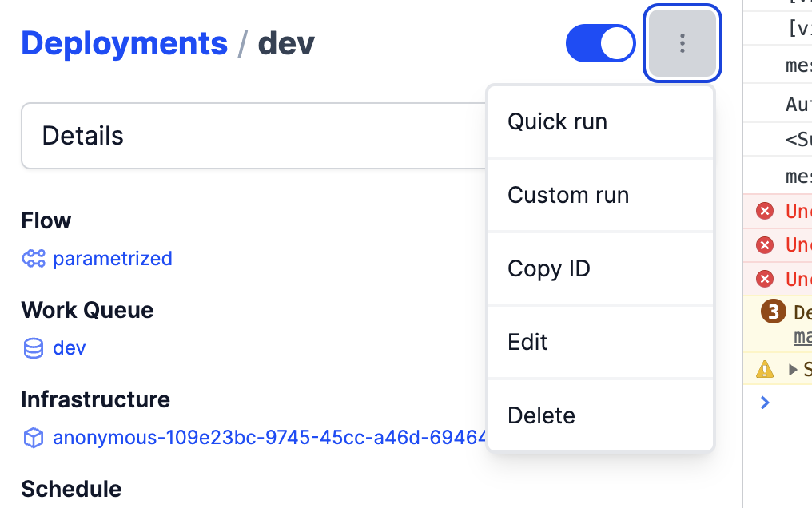Screen dimensions: 812x508
Task: Disable the deployment using the toggle switch
Action: pos(600,43)
